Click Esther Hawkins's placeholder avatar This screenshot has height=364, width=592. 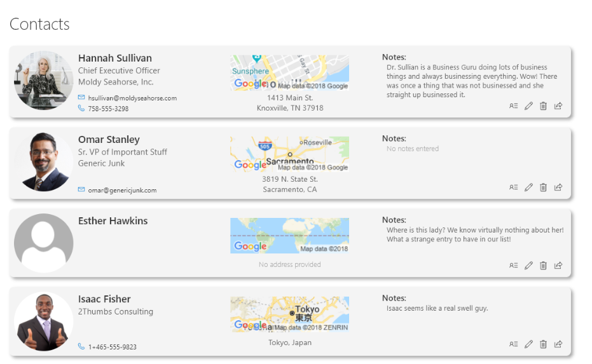[43, 243]
